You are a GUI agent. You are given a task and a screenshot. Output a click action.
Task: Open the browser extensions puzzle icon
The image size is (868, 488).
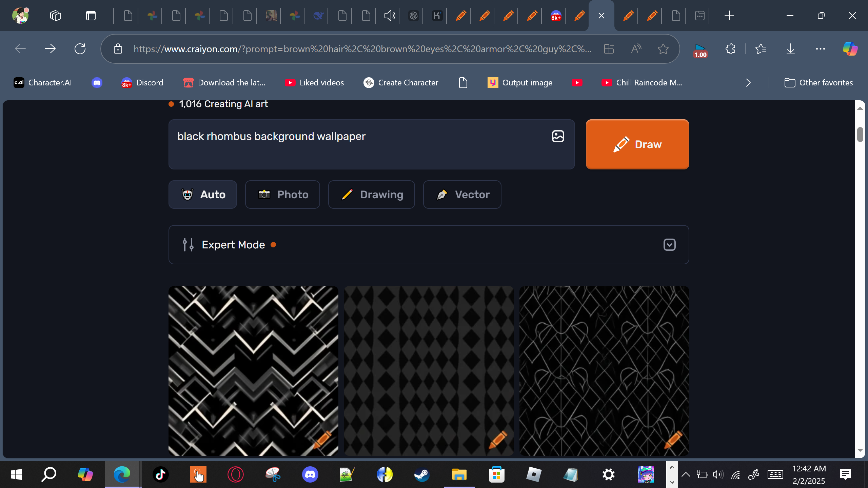(x=730, y=49)
